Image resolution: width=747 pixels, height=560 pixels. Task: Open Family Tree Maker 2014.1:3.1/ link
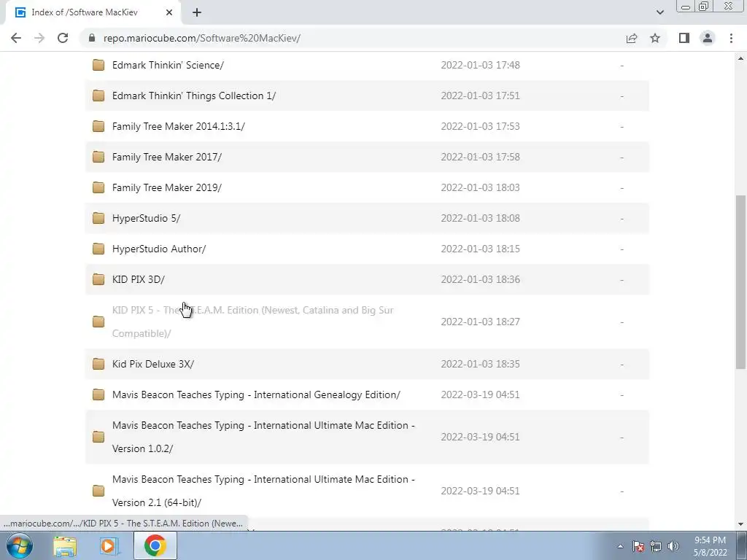[x=179, y=126]
